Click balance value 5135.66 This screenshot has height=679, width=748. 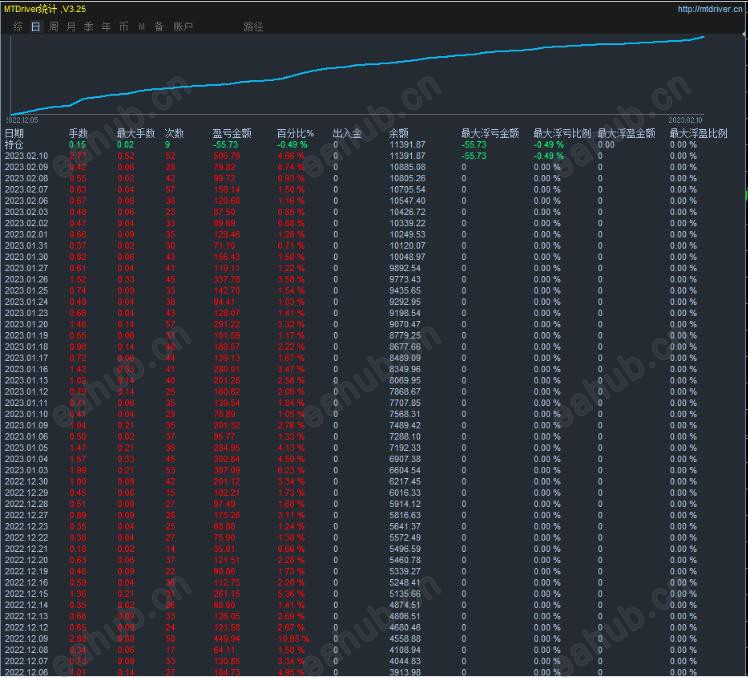pyautogui.click(x=405, y=594)
